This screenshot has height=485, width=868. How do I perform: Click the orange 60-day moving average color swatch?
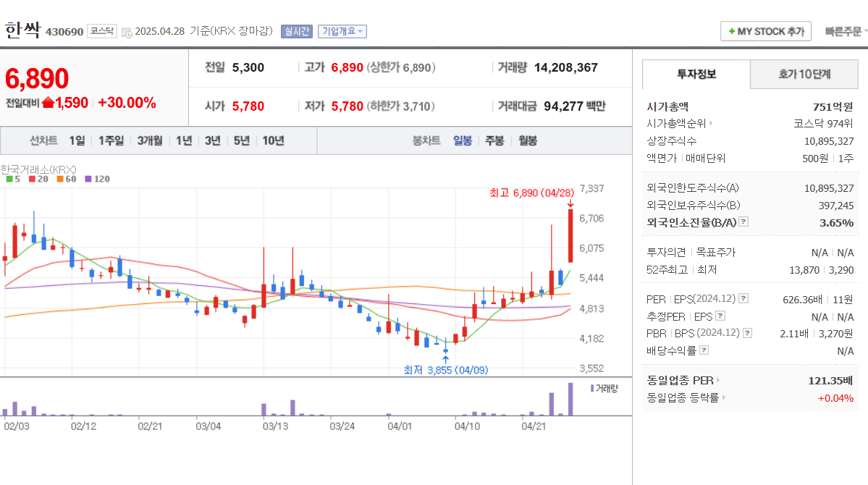pos(59,179)
